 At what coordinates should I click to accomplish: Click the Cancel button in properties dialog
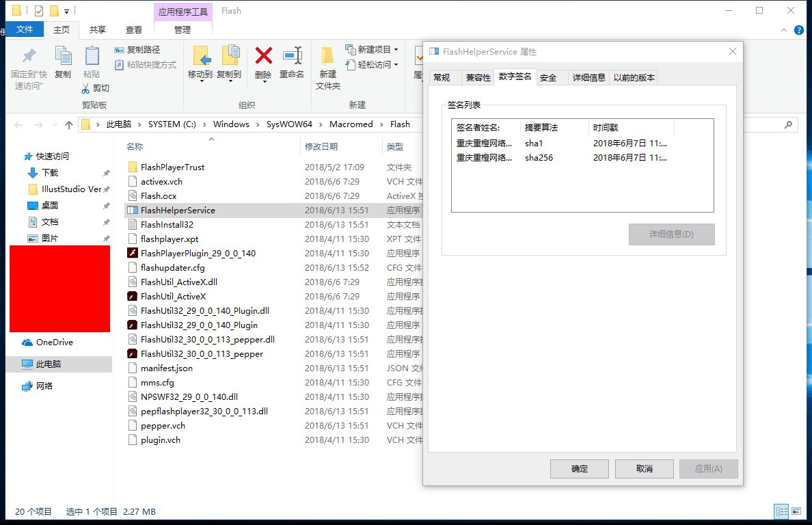(x=645, y=469)
